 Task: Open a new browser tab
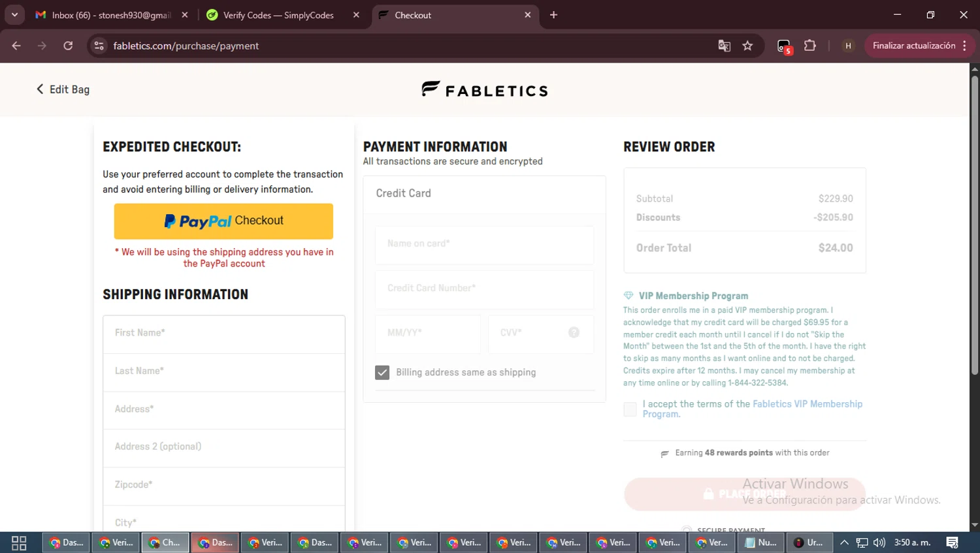pyautogui.click(x=553, y=15)
